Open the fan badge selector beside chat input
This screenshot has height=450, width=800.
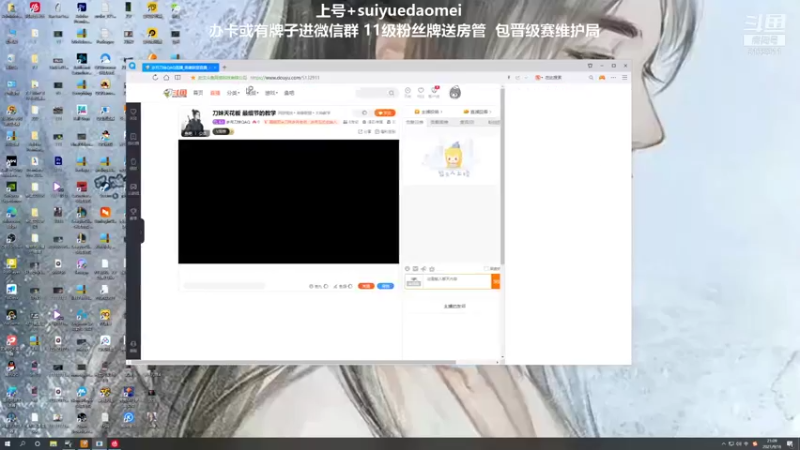pyautogui.click(x=414, y=282)
